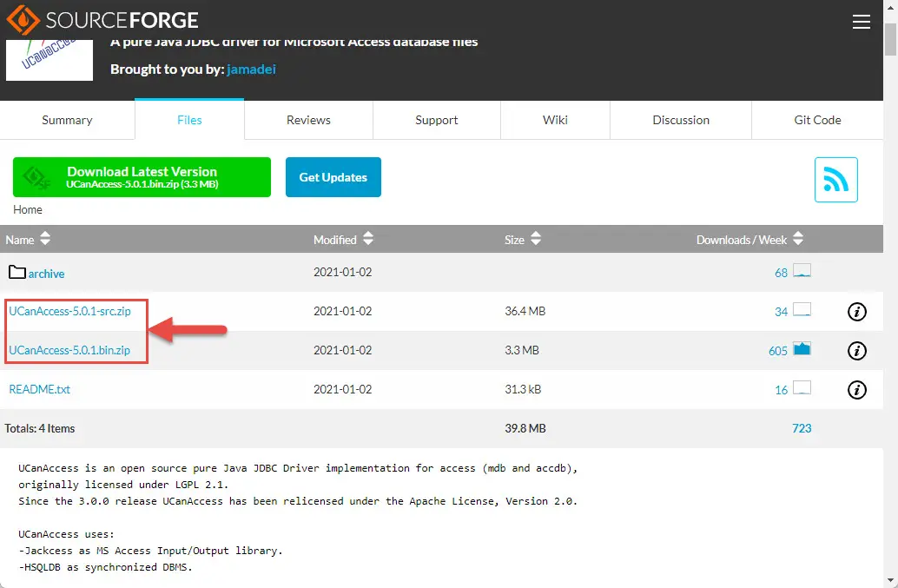Show info for UCanAccess-5.0.1-src.zip
898x588 pixels.
point(856,312)
